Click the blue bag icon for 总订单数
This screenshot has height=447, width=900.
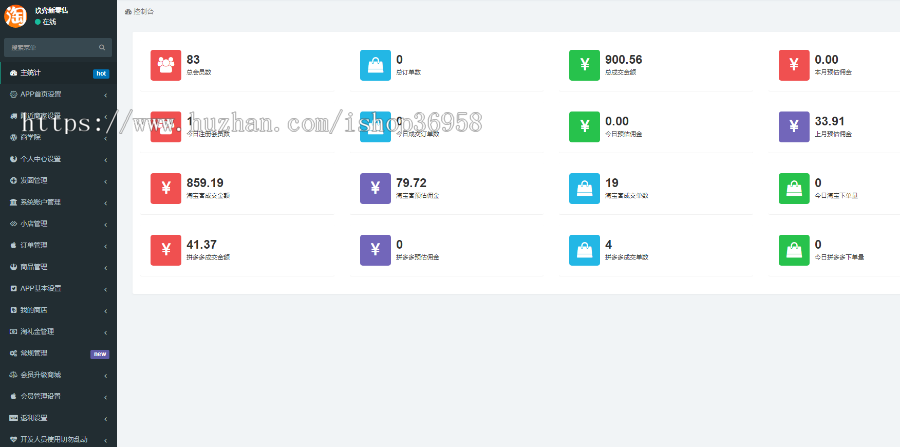(x=375, y=65)
